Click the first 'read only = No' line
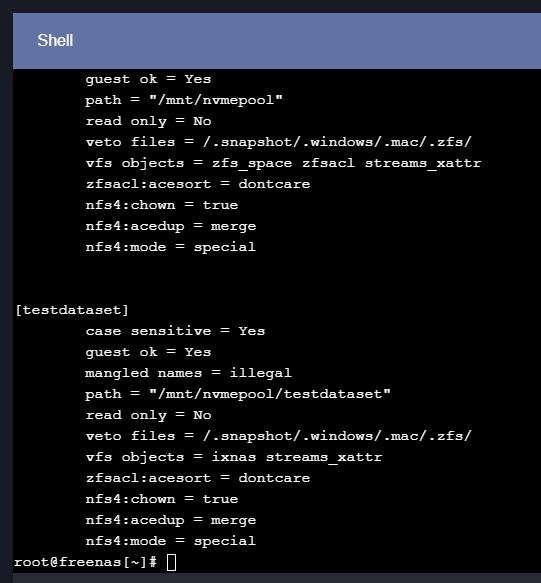Screen dimensions: 541x583 [148, 121]
